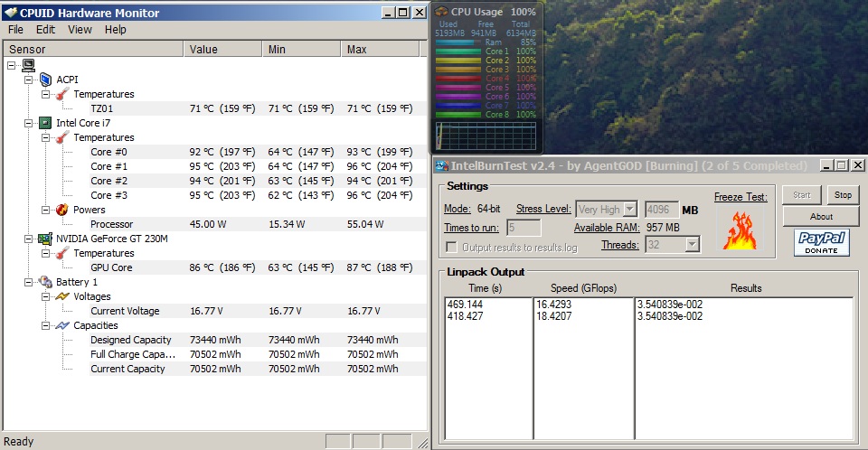Viewport: 868px width, 450px height.
Task: Collapse the Intel Core i7 node
Action: click(28, 123)
